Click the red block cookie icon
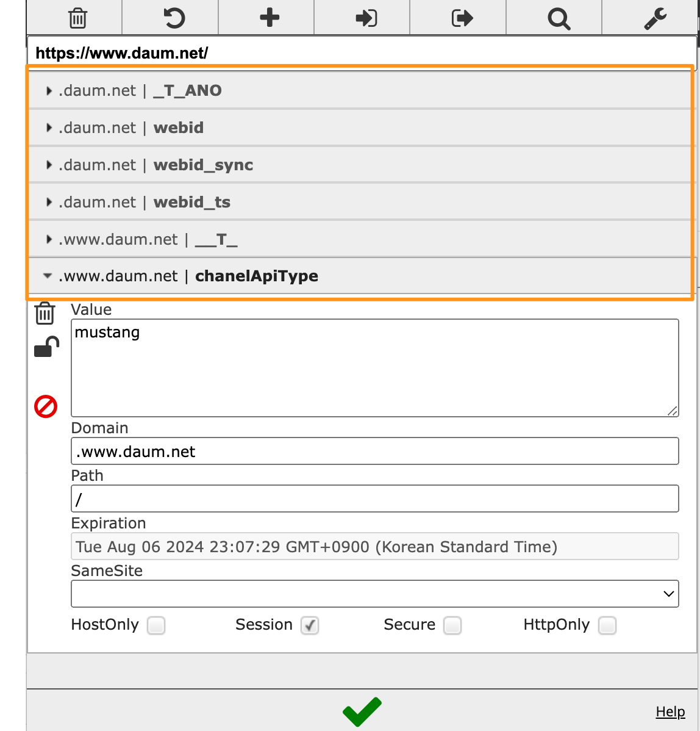Screen dimensions: 700x731 tap(46, 406)
